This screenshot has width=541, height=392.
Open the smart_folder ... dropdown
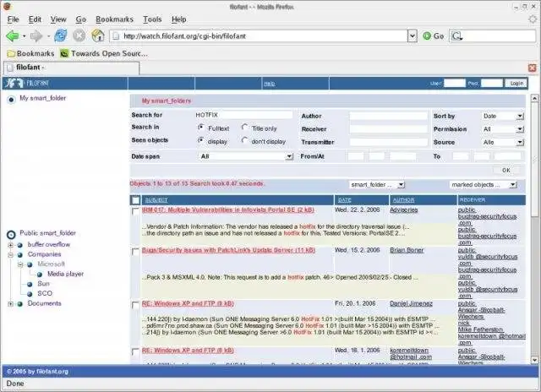[377, 185]
